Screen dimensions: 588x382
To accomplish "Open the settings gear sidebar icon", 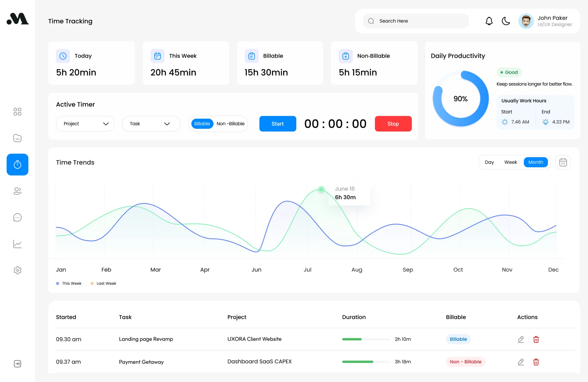I will (x=18, y=270).
